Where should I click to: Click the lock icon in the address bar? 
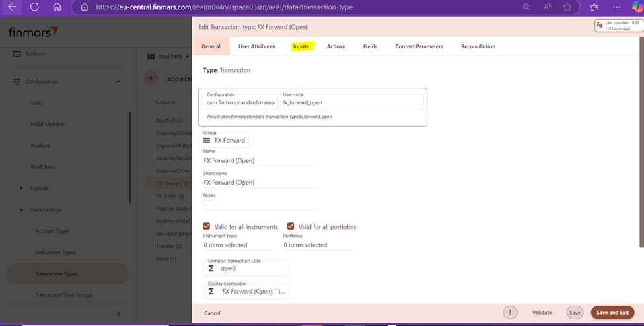click(x=84, y=7)
